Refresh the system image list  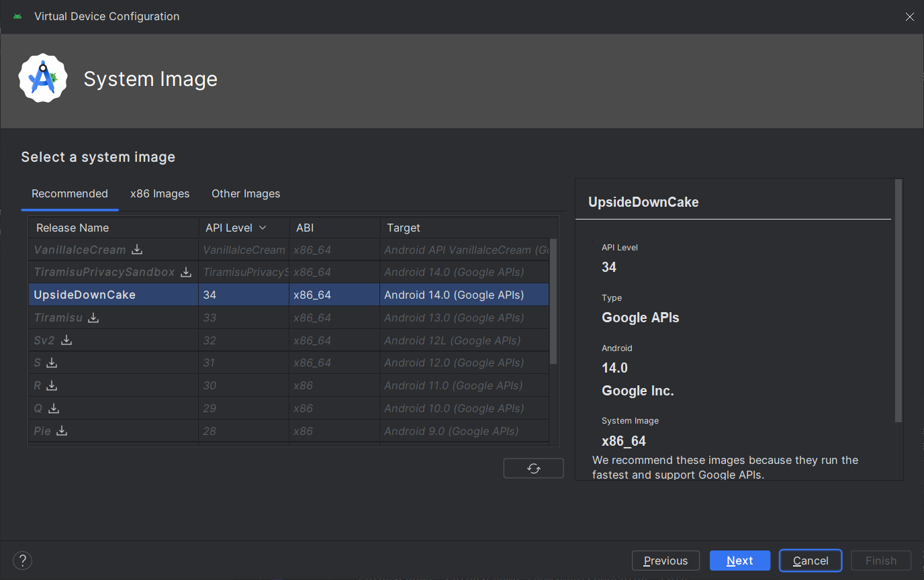(x=533, y=469)
